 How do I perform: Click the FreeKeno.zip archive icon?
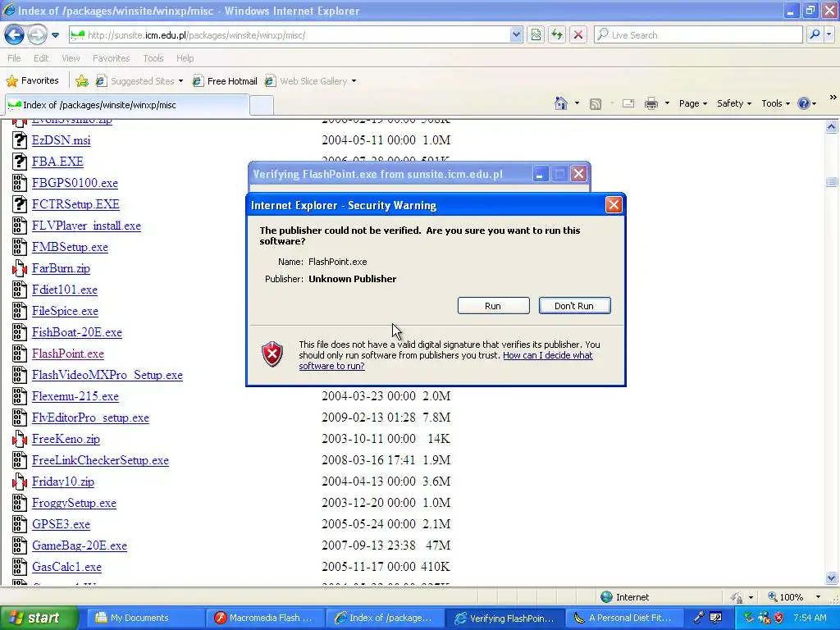pyautogui.click(x=20, y=439)
